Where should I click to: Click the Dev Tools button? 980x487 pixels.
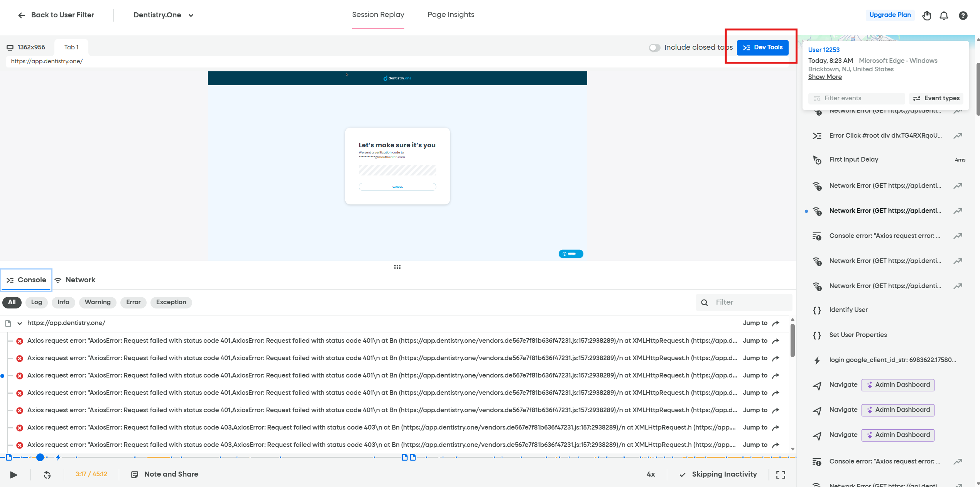tap(763, 47)
